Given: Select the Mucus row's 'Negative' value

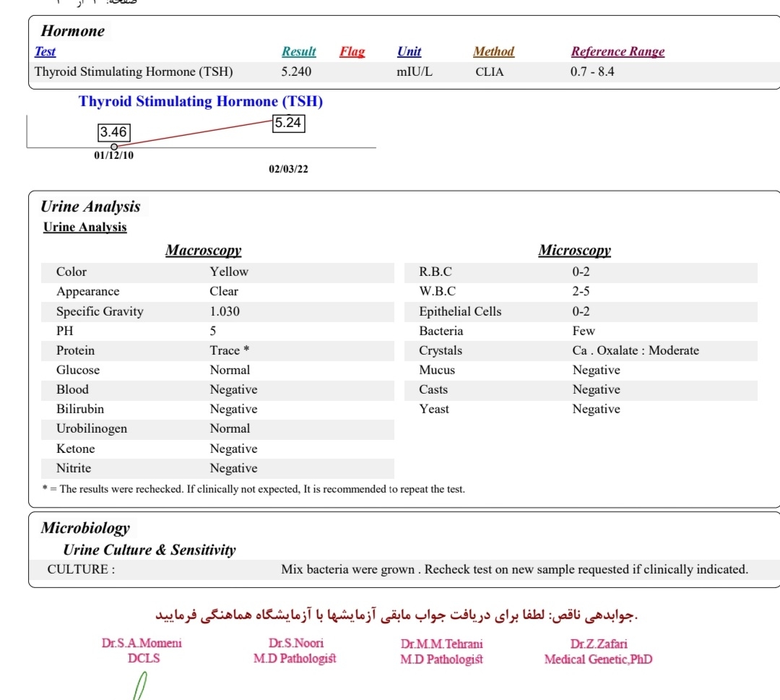Looking at the screenshot, I should point(596,370).
